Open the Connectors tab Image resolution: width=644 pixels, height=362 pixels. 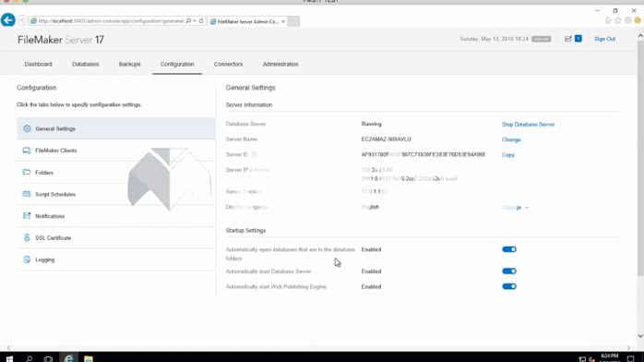coord(229,64)
